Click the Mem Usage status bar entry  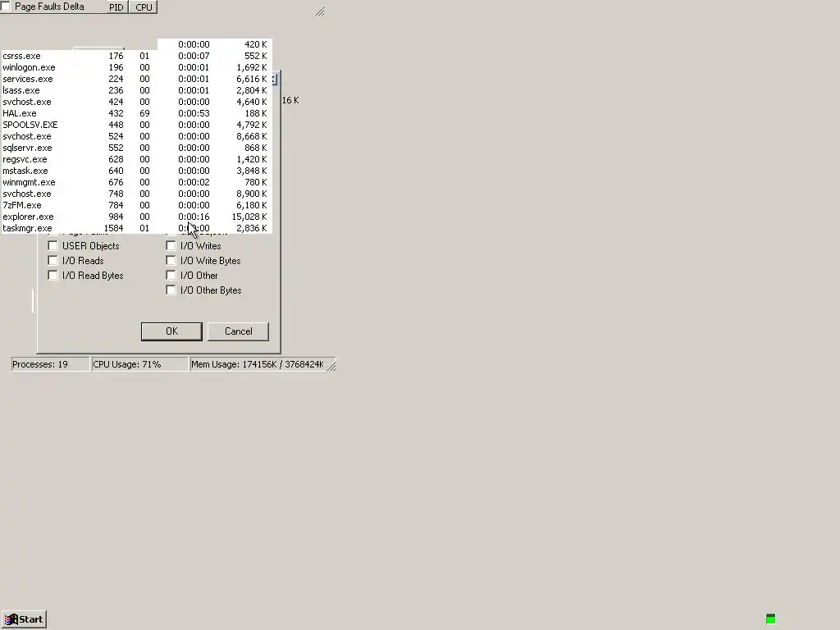click(x=258, y=364)
